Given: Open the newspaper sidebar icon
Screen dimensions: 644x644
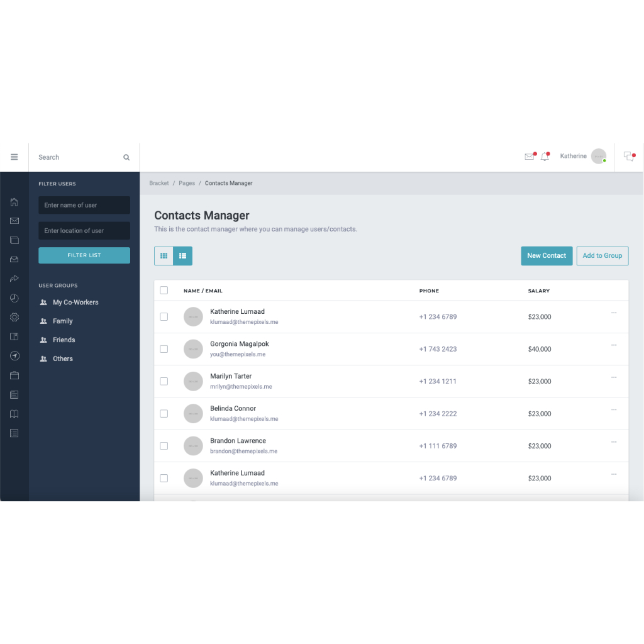Looking at the screenshot, I should click(14, 395).
